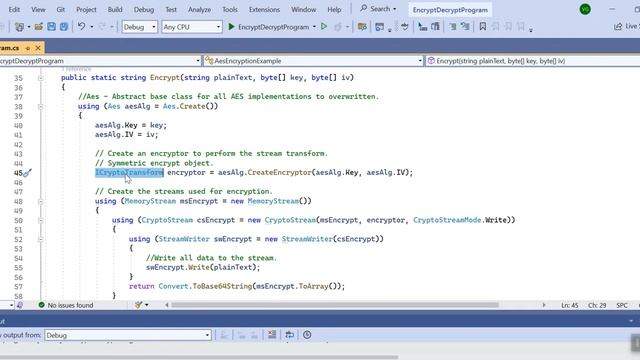Click the Search box in title bar
640x360 pixels.
pos(378,9)
